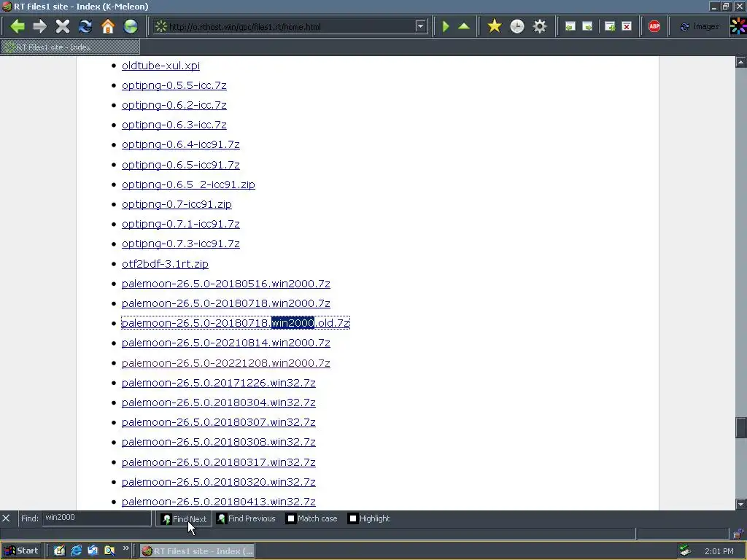Open the optipng-0.7.1-icc91.7z link
Screen dimensions: 747x560
click(x=181, y=224)
